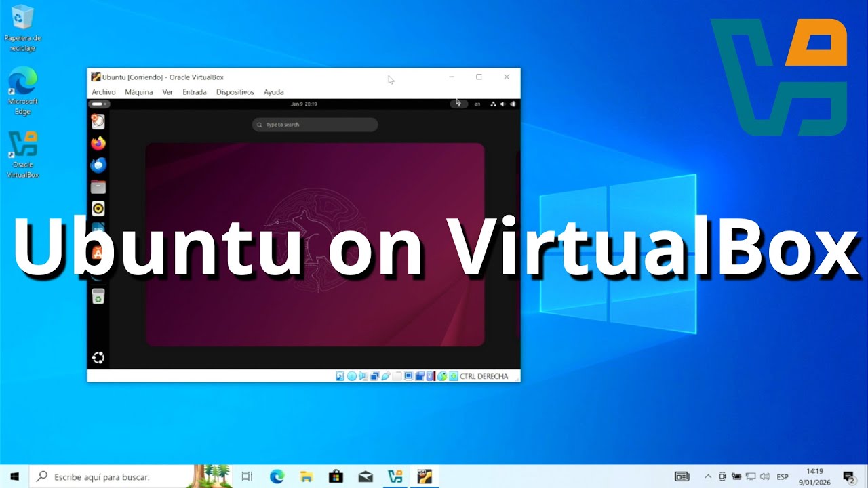This screenshot has height=488, width=868.
Task: Open the Windows Start menu
Action: tap(14, 476)
